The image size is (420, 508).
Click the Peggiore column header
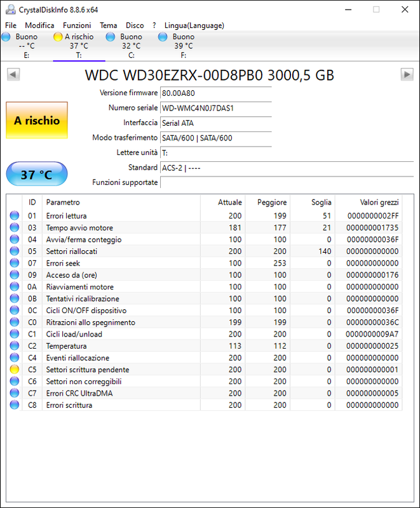[268, 202]
